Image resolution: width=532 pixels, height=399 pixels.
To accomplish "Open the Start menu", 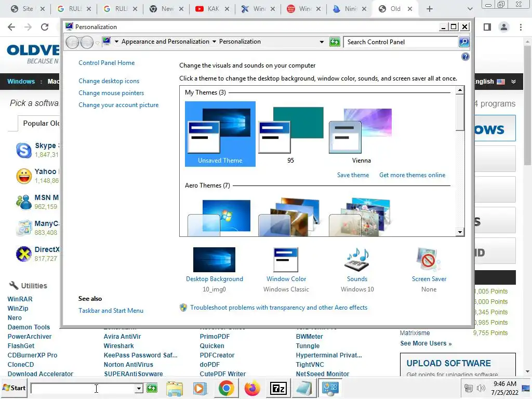I will tap(14, 388).
